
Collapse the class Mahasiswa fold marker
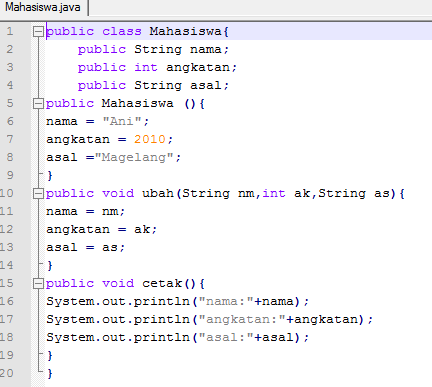pos(38,32)
